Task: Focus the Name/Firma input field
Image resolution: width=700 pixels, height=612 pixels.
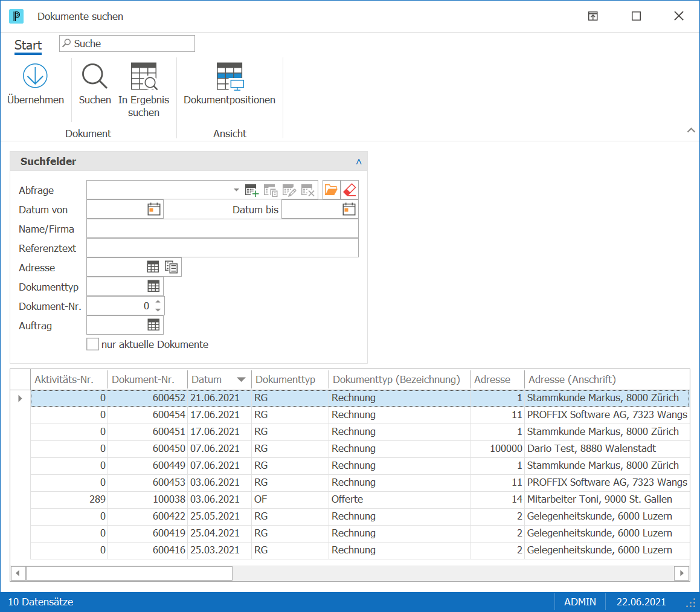Action: point(222,229)
